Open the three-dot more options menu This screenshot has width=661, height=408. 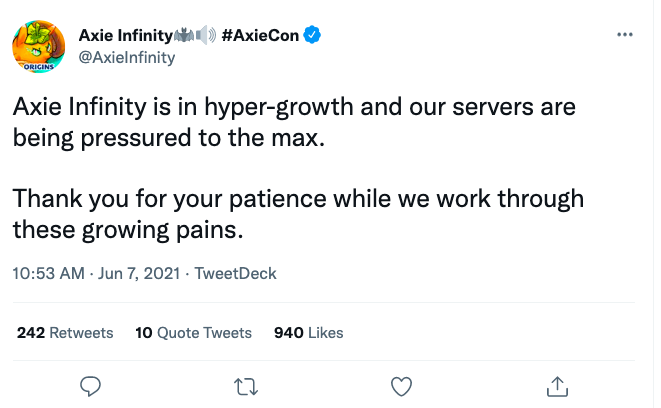626,34
